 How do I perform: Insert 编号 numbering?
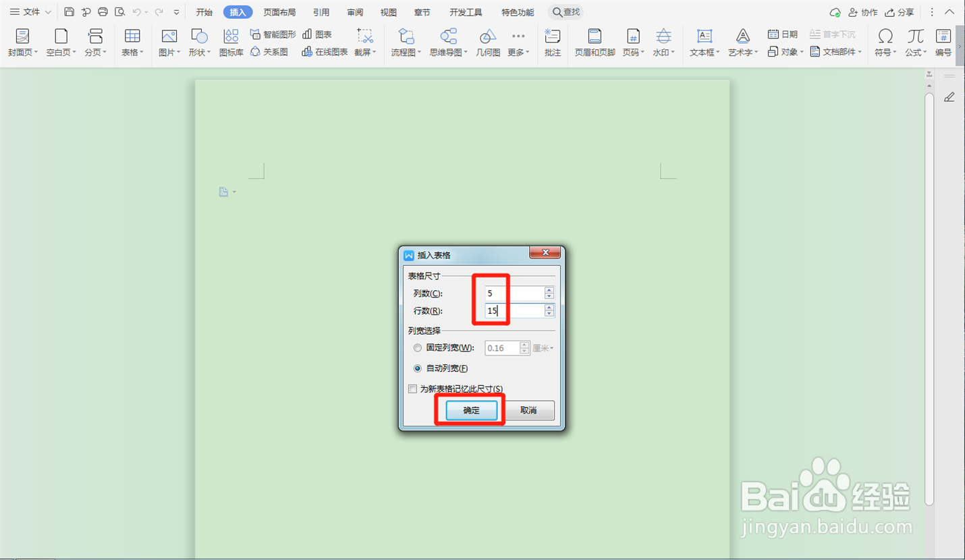tap(943, 43)
